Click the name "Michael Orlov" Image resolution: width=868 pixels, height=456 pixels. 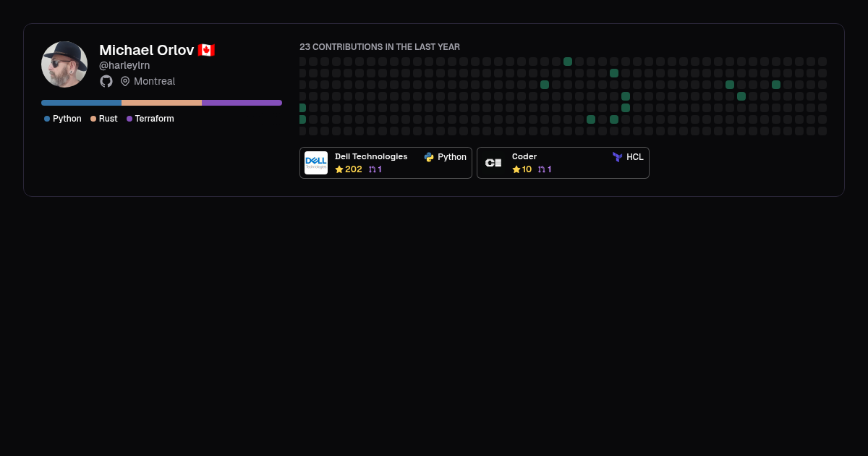click(147, 50)
